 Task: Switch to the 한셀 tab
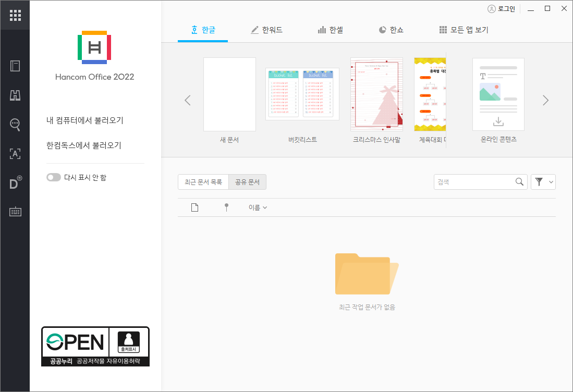click(x=331, y=30)
